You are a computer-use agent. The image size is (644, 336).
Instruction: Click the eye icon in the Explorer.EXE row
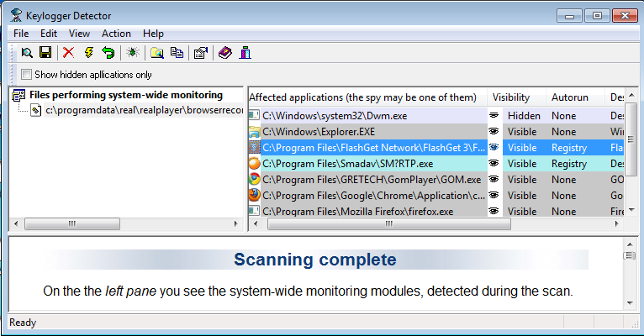point(494,132)
